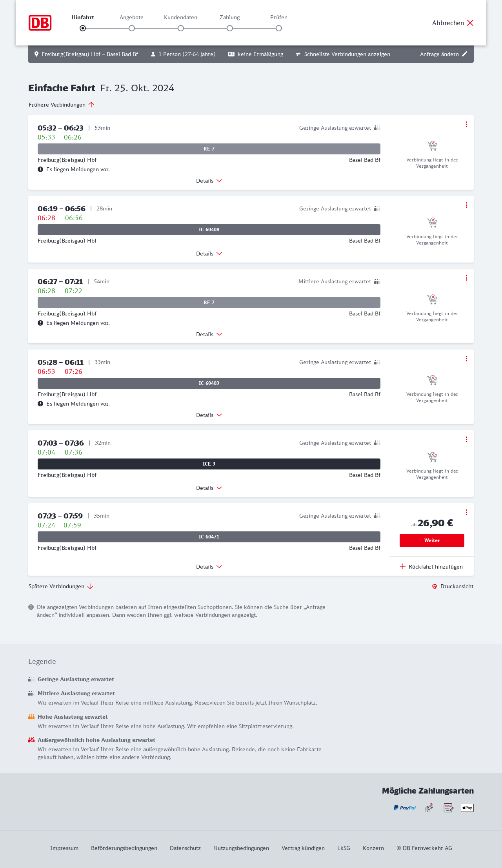The height and width of the screenshot is (868, 502).
Task: Load Spätere Verbindungen
Action: tap(61, 586)
